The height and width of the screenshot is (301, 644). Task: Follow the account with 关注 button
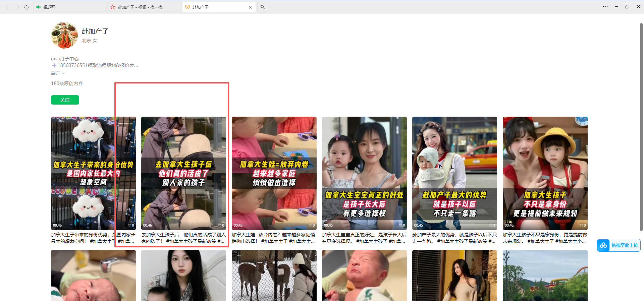(65, 100)
